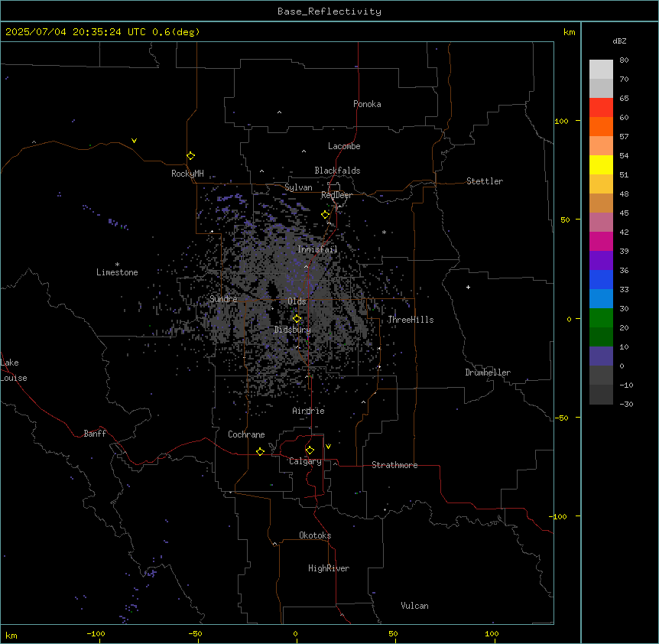Click the yellow diamond marker between Olds and Didsbury
The height and width of the screenshot is (644, 659).
[297, 319]
